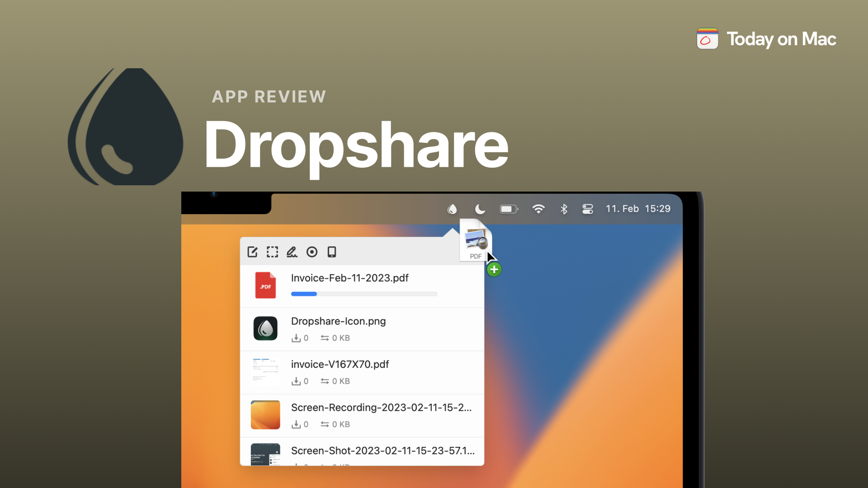This screenshot has height=488, width=868.
Task: Toggle Wi-Fi from the menu bar
Action: pyautogui.click(x=538, y=209)
